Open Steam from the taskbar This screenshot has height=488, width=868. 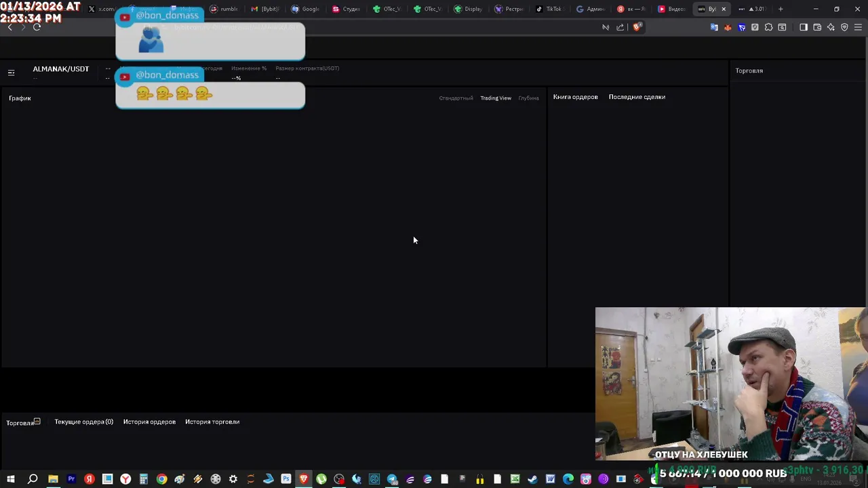(532, 479)
